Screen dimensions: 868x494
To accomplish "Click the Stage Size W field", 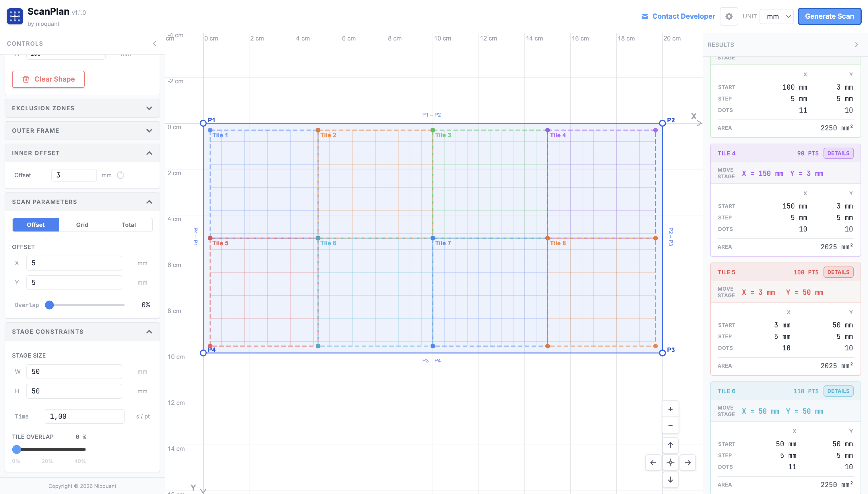I will tap(74, 372).
